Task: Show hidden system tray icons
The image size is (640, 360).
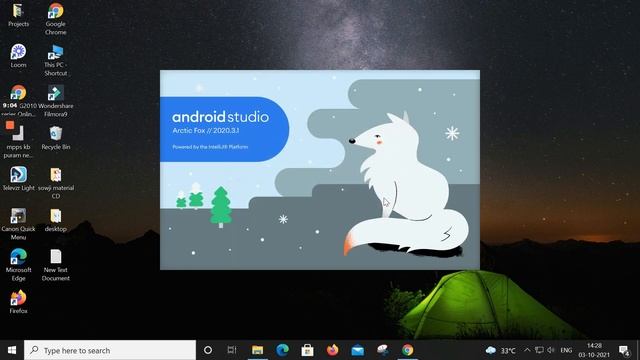Action: [x=527, y=350]
